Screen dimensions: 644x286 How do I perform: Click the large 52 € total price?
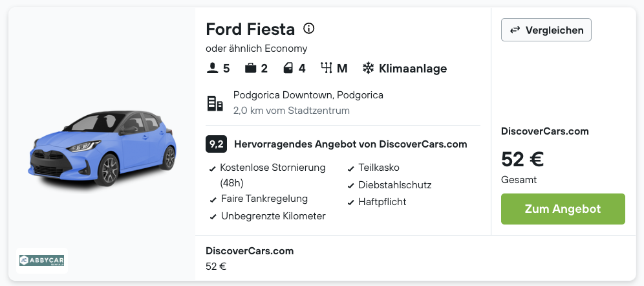(522, 159)
